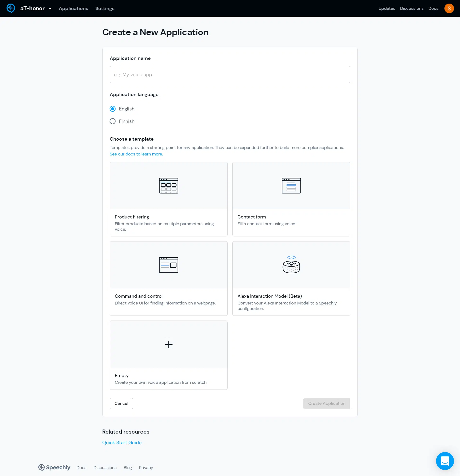Select the Contact form template icon
460x476 pixels.
pos(291,186)
